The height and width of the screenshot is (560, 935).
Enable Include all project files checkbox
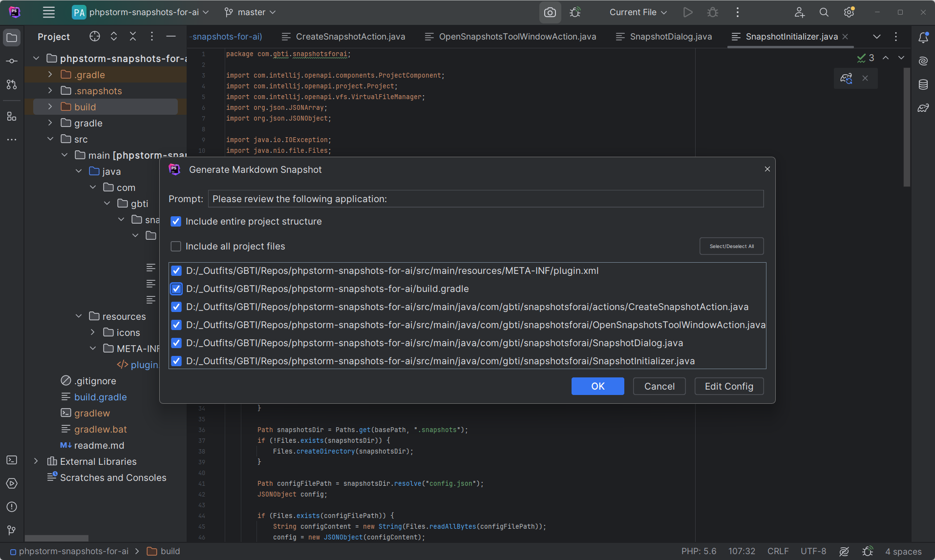[x=176, y=247]
